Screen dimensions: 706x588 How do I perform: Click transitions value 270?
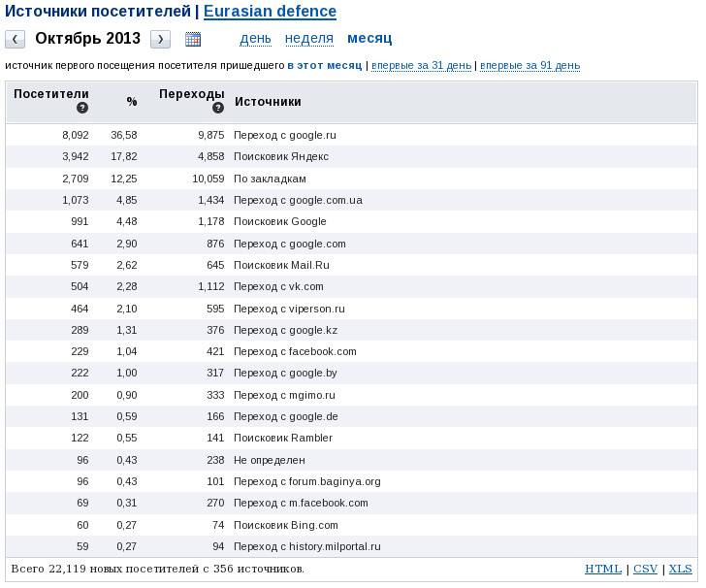(x=215, y=503)
